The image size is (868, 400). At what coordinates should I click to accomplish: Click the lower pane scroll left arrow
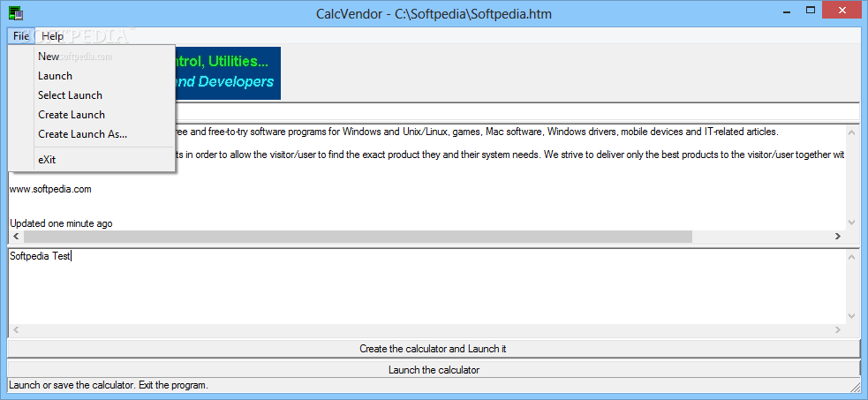click(x=15, y=330)
